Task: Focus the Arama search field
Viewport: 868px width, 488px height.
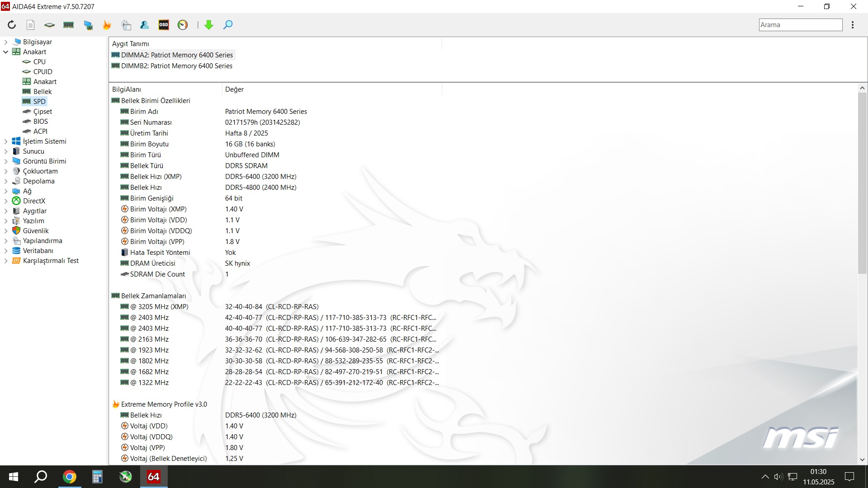Action: click(x=800, y=25)
